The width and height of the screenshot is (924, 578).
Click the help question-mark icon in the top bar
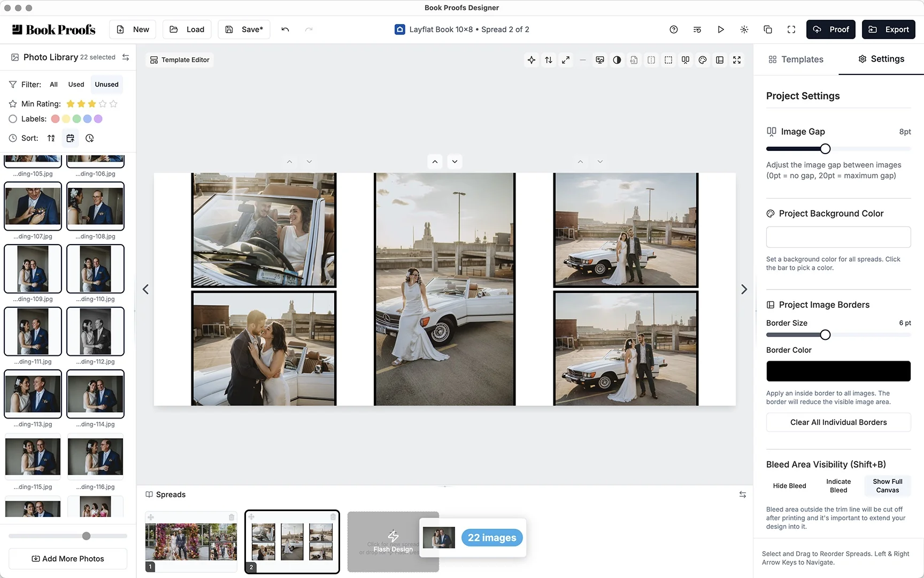pos(673,29)
